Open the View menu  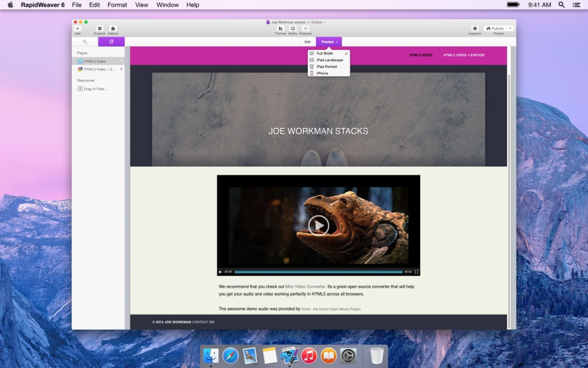pos(142,5)
